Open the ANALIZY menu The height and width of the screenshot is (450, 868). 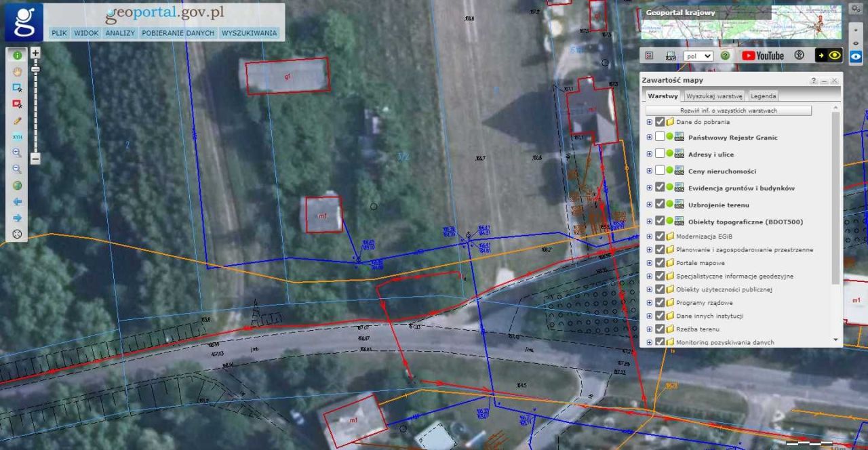click(x=120, y=33)
